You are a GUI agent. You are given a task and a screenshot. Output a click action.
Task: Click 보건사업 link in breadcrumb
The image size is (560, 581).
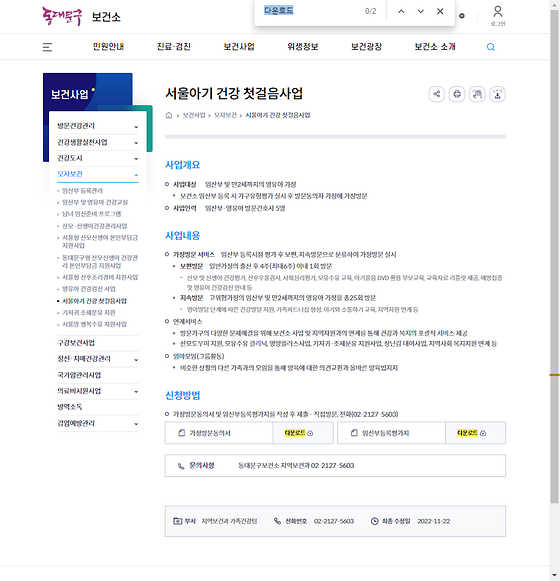coord(194,115)
